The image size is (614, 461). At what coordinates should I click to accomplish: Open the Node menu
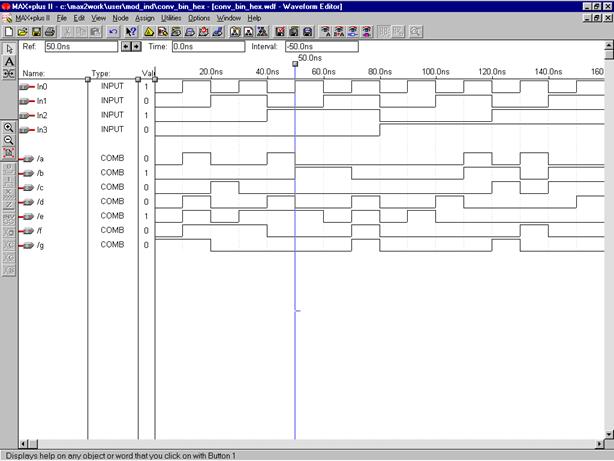[120, 18]
